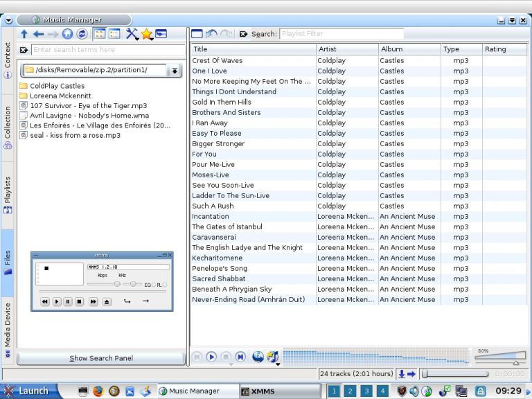Sort playlist by Title column header
The height and width of the screenshot is (399, 532).
click(x=253, y=49)
